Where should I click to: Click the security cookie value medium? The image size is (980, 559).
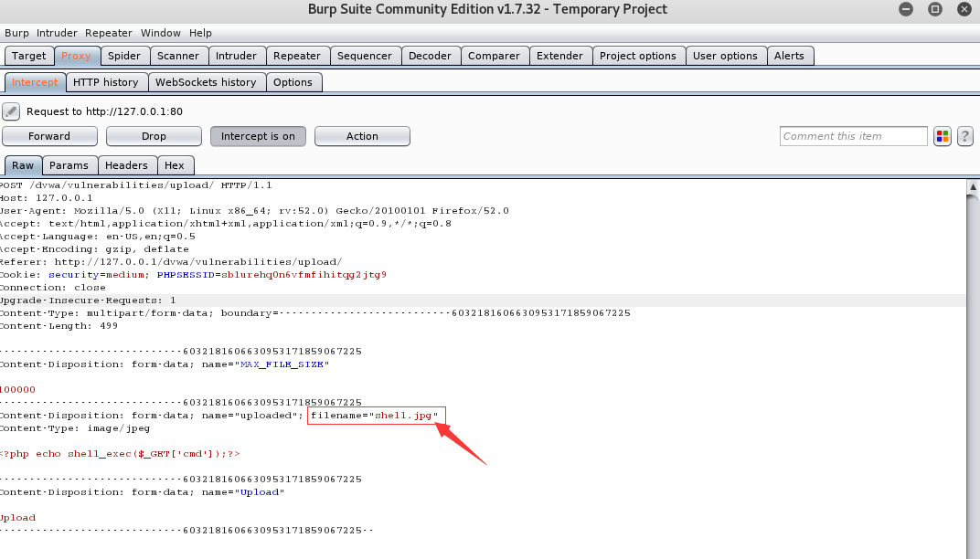point(125,275)
